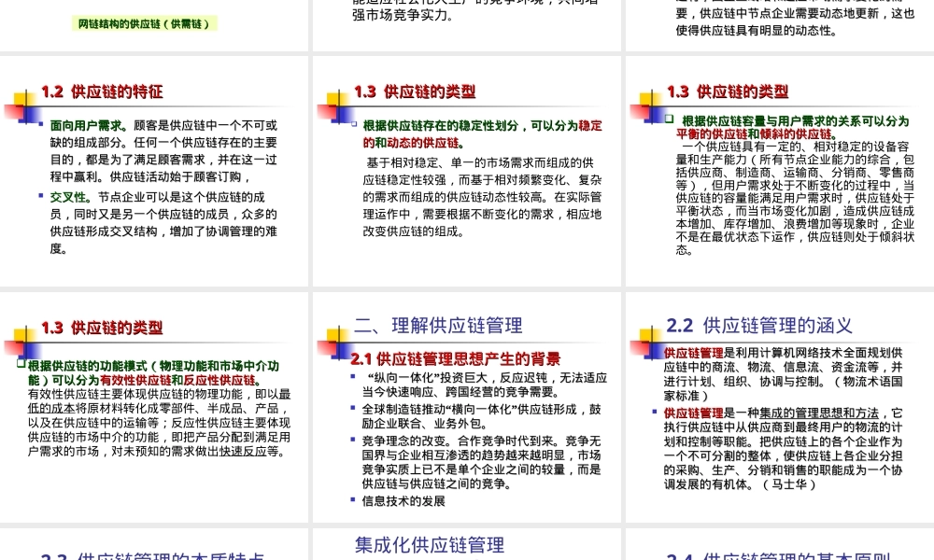Click the heading 集成化供应链管理
934x560 pixels.
coord(430,545)
